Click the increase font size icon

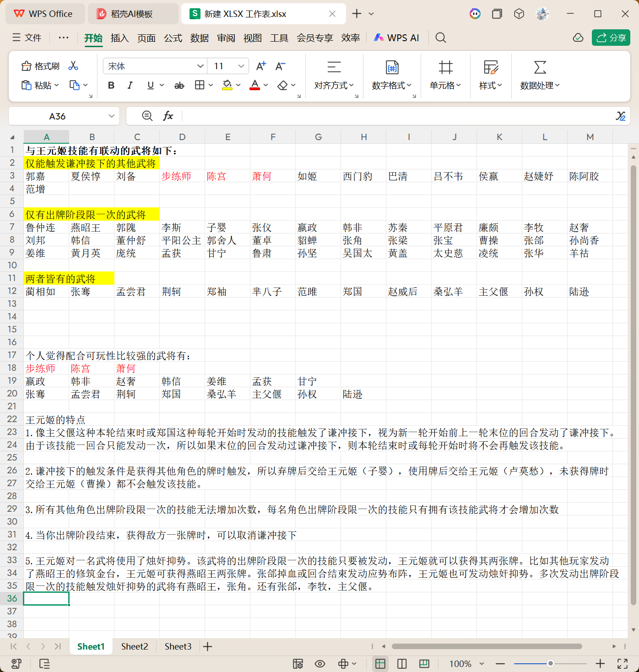[261, 66]
